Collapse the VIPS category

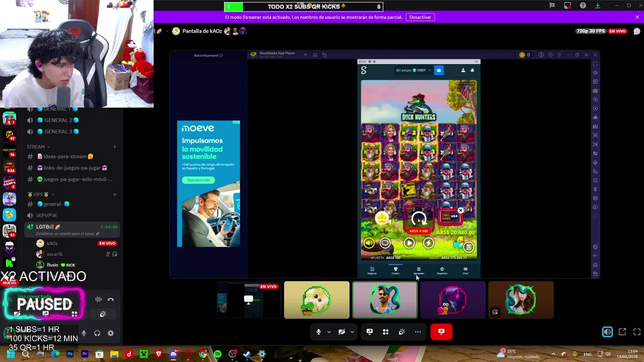pos(40,195)
